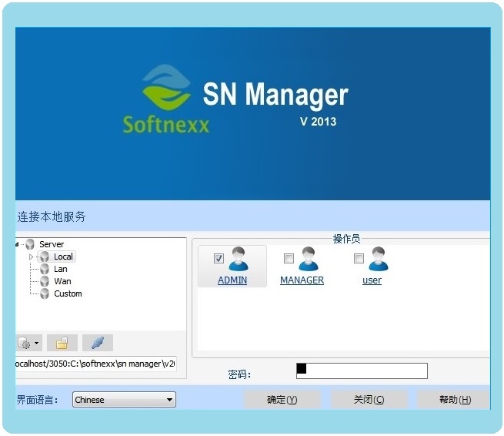Select the Custom tree item

click(x=68, y=293)
